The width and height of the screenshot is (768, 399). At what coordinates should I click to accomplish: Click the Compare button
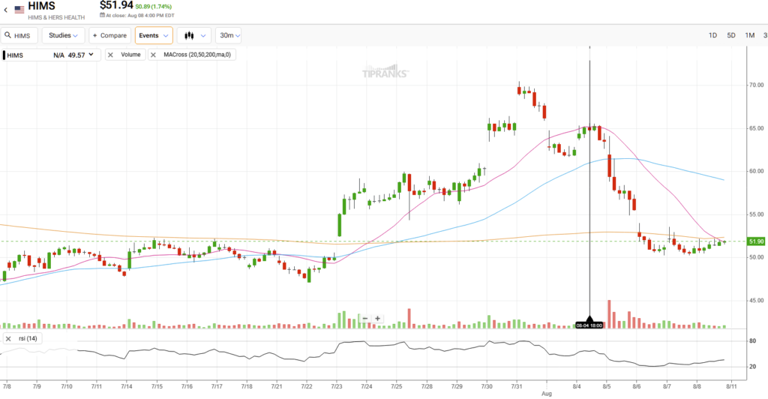click(x=110, y=35)
